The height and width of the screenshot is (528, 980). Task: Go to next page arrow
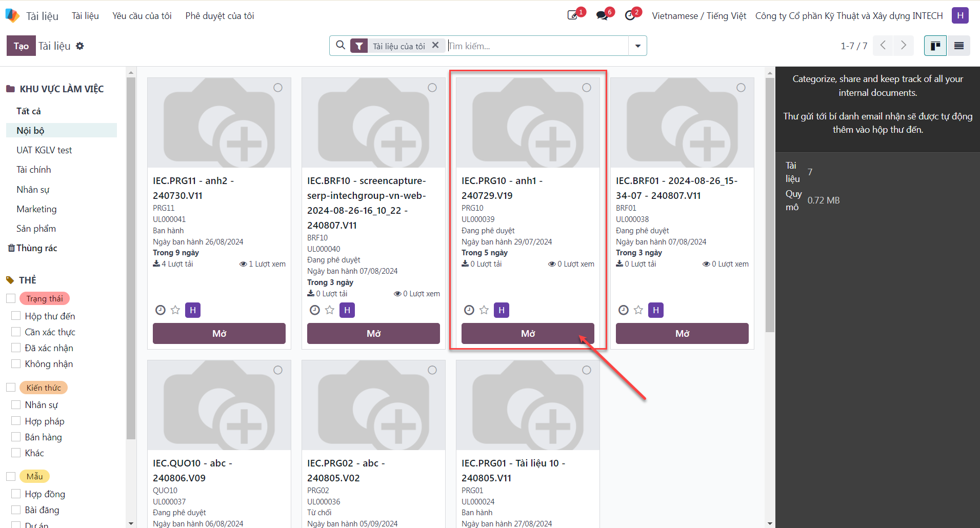pyautogui.click(x=904, y=45)
